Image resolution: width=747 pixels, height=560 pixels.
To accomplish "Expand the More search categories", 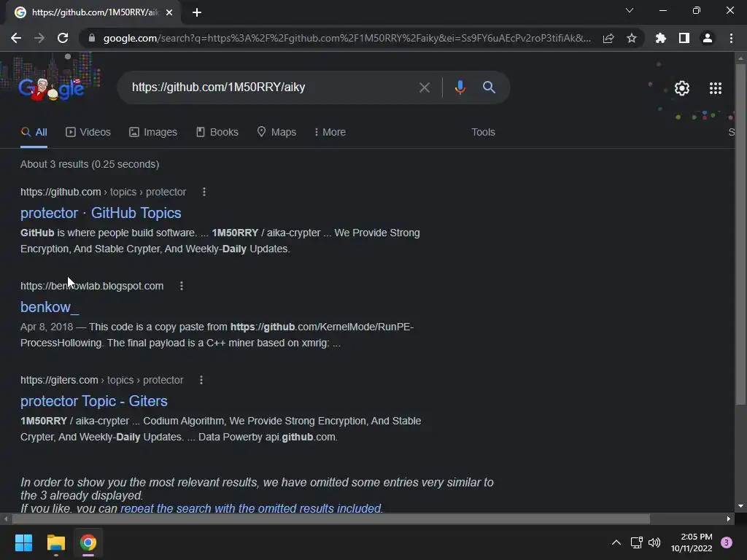I will pos(330,133).
